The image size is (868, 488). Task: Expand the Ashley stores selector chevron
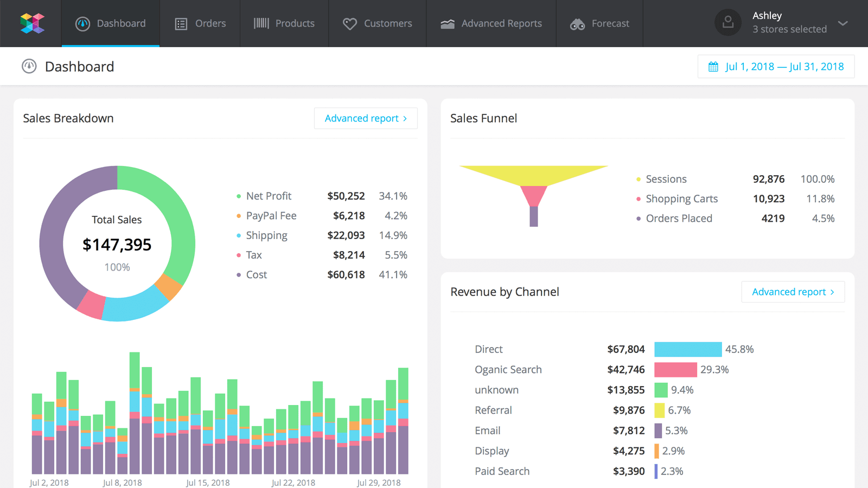843,23
